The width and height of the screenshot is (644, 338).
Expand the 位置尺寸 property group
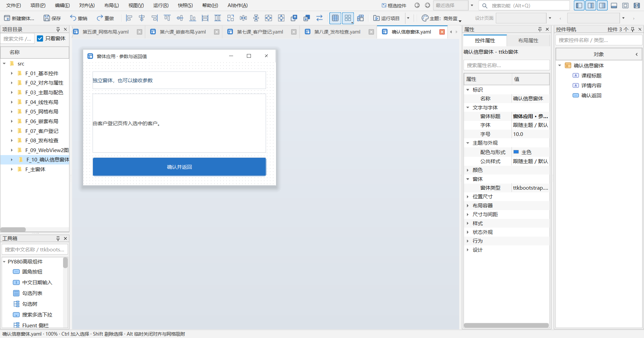(x=468, y=197)
